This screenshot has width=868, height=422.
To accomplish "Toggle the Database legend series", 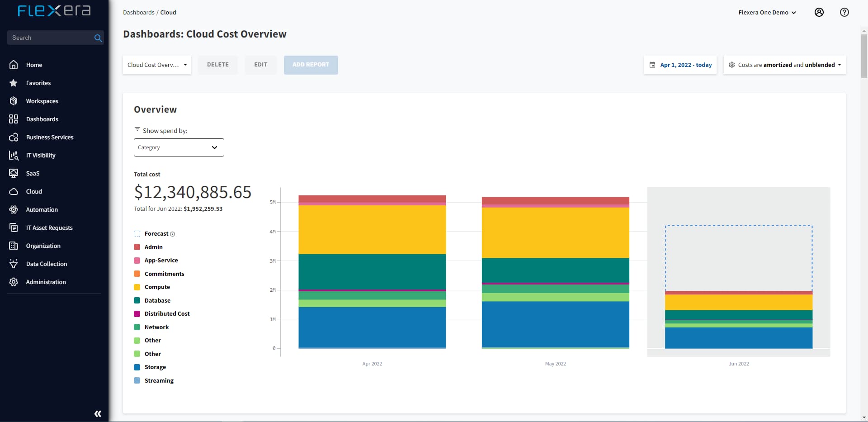I will (152, 300).
